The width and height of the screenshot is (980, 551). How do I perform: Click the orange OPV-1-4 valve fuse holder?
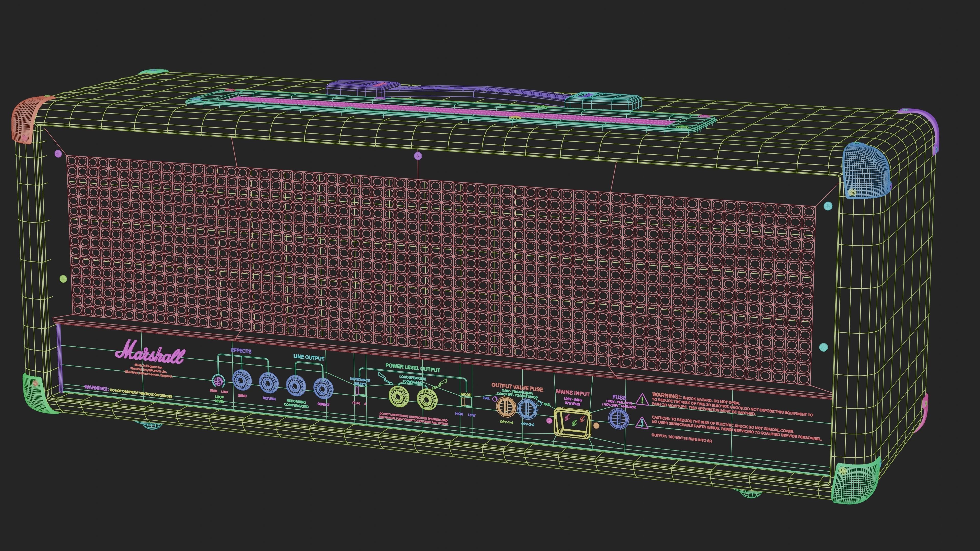tap(506, 407)
